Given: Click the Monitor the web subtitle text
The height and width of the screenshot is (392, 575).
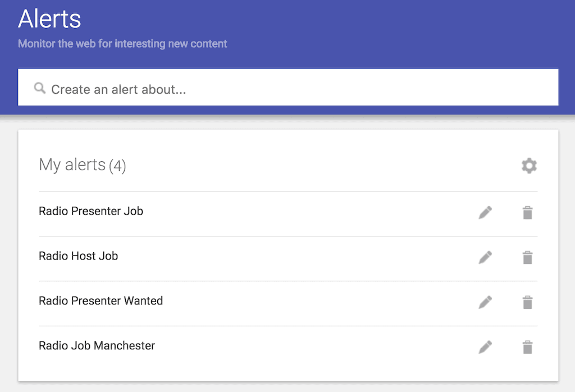Looking at the screenshot, I should [122, 44].
